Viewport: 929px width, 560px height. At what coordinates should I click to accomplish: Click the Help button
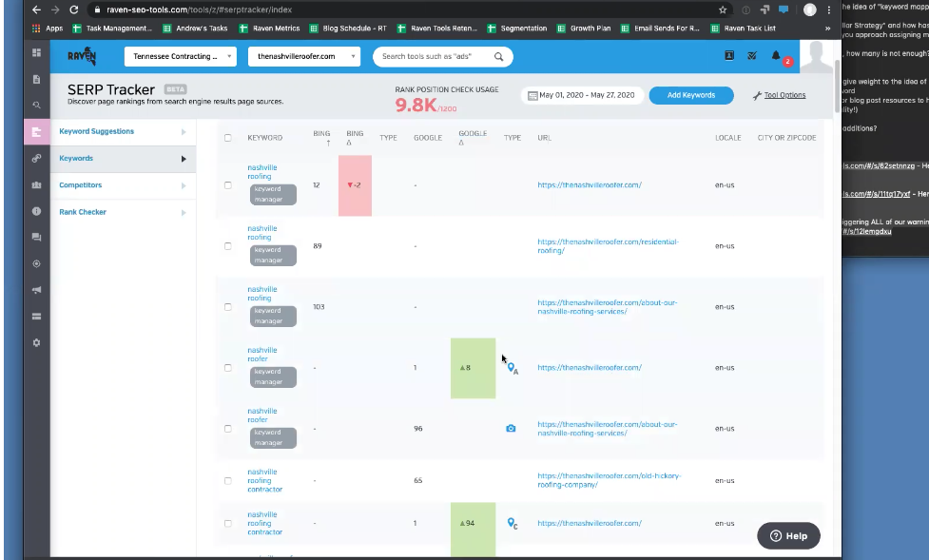coord(788,535)
